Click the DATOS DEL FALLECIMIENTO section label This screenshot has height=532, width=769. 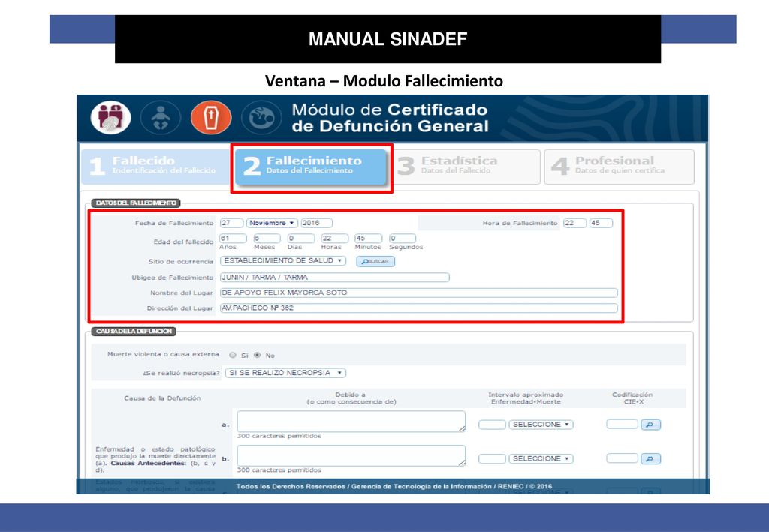click(x=136, y=203)
